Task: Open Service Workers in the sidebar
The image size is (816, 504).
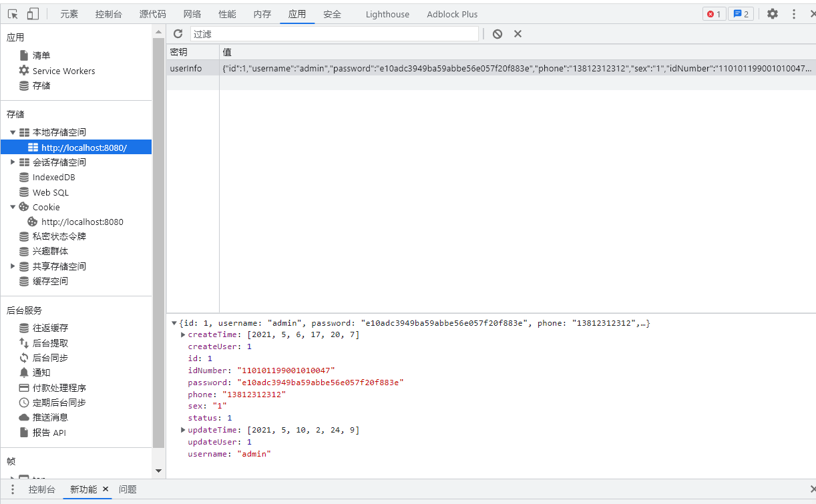Action: [63, 71]
